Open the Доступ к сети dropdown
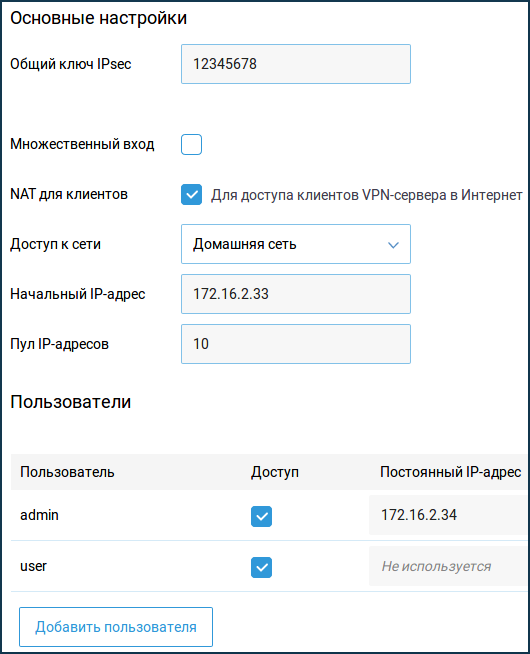This screenshot has width=530, height=654. pos(296,244)
